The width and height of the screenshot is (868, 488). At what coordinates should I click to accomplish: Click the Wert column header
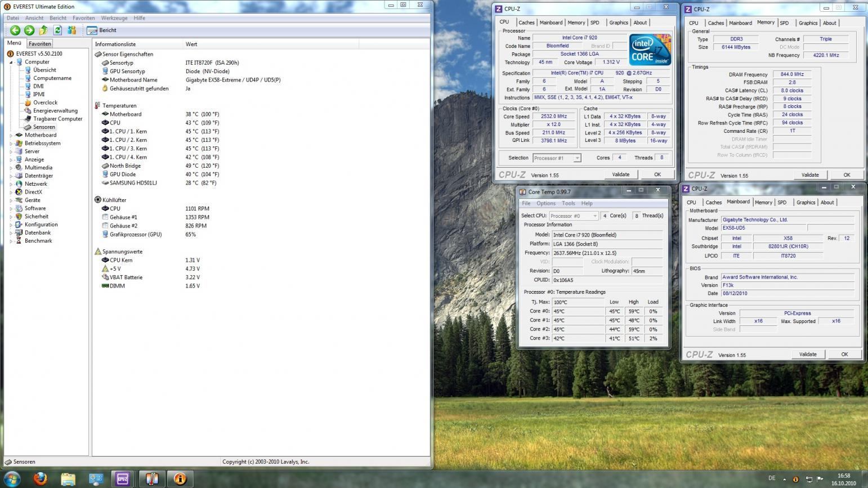(x=270, y=44)
